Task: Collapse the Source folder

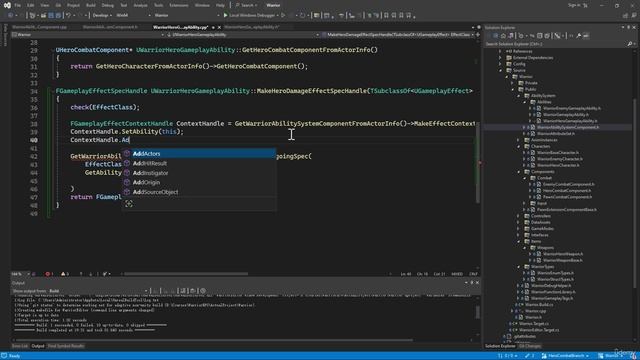Action: click(x=500, y=70)
